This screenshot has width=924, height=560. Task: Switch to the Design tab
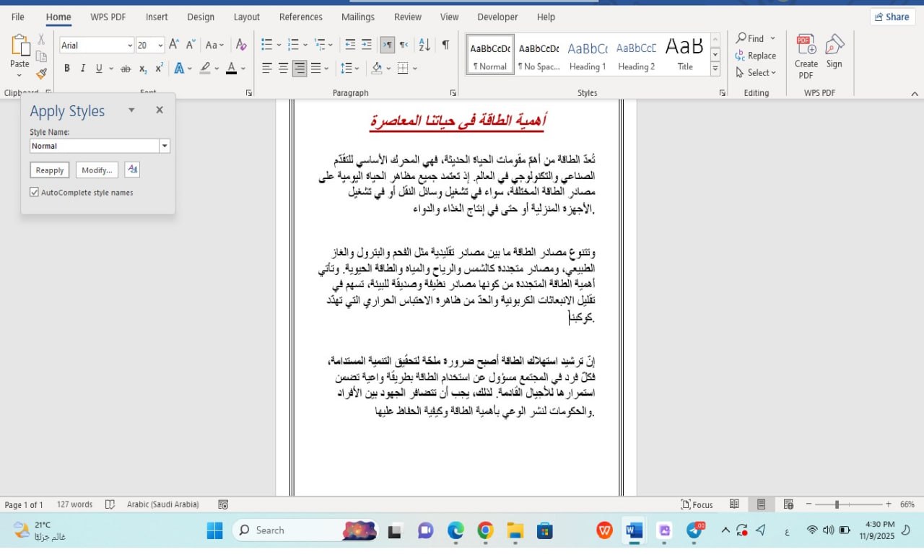[201, 17]
